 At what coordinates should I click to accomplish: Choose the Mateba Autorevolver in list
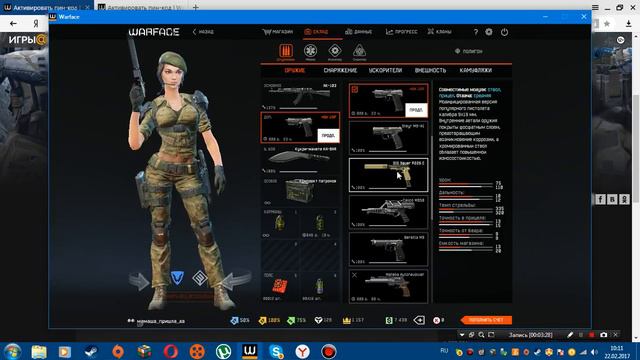[x=389, y=286]
